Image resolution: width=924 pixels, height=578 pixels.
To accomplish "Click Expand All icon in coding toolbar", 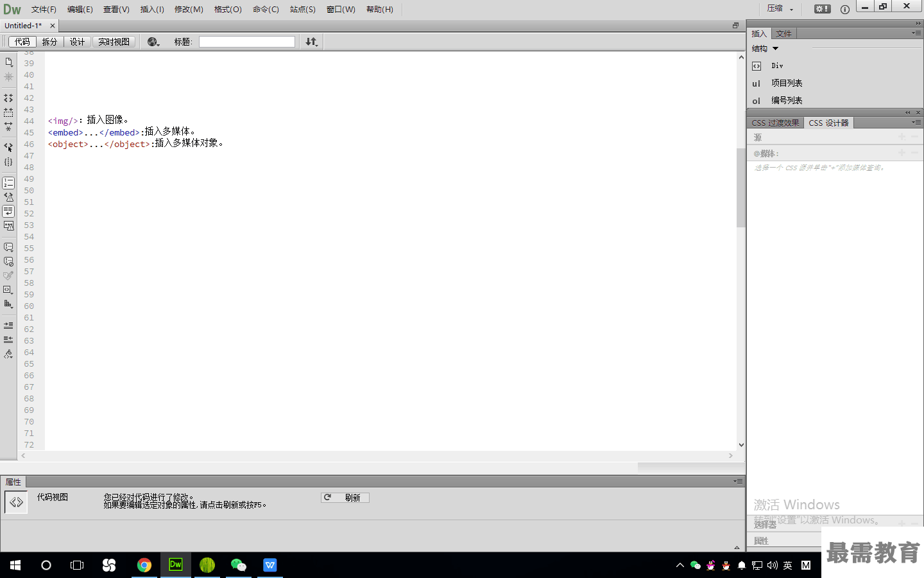I will coord(8,127).
